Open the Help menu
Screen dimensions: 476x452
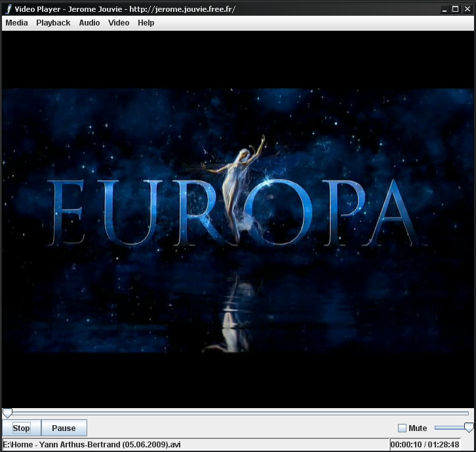pyautogui.click(x=146, y=23)
